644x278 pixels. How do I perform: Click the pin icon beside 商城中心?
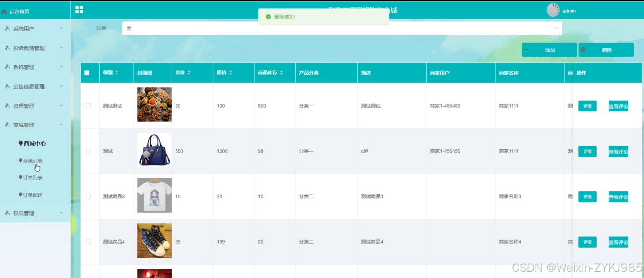click(21, 143)
